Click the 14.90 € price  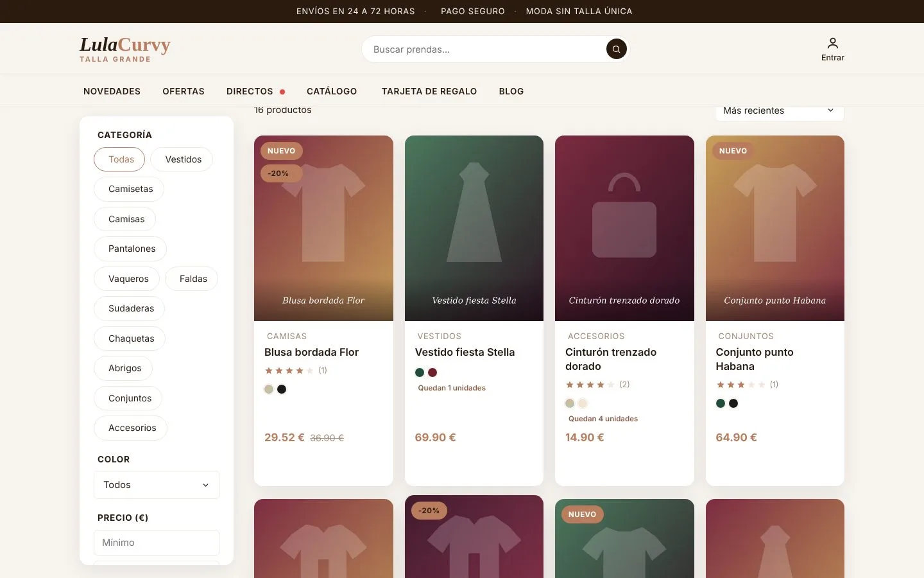[x=585, y=437]
